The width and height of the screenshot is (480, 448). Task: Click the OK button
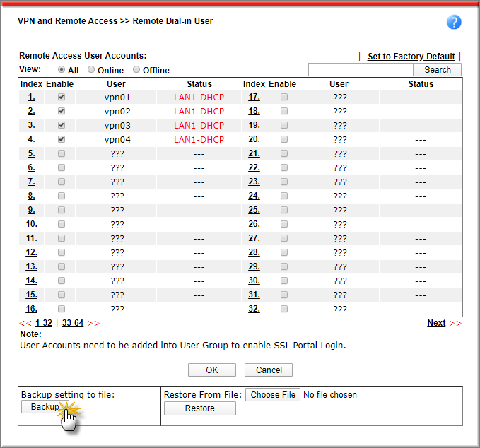click(212, 370)
